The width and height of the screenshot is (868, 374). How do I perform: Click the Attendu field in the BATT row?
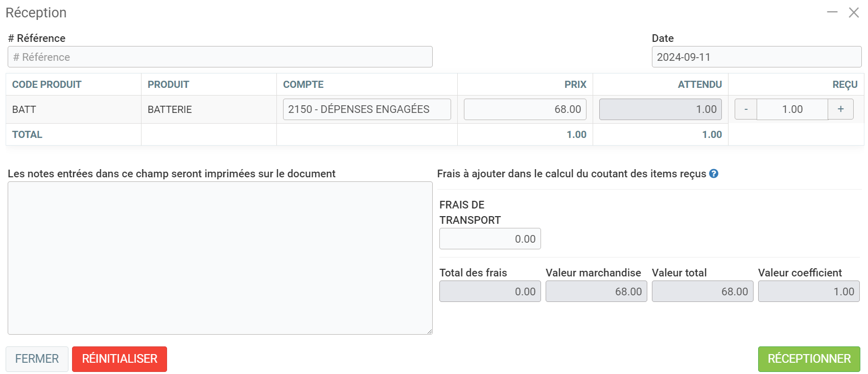pyautogui.click(x=660, y=109)
